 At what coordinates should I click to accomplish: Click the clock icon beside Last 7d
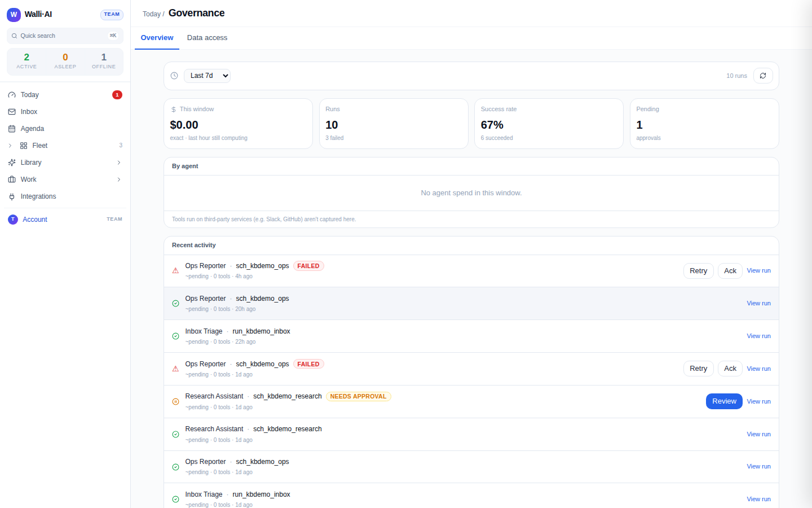point(174,76)
